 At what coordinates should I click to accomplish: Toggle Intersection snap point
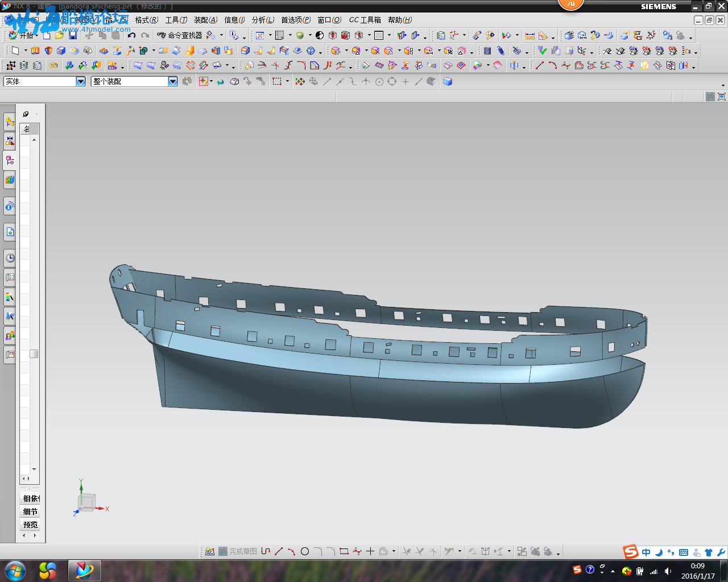point(366,82)
